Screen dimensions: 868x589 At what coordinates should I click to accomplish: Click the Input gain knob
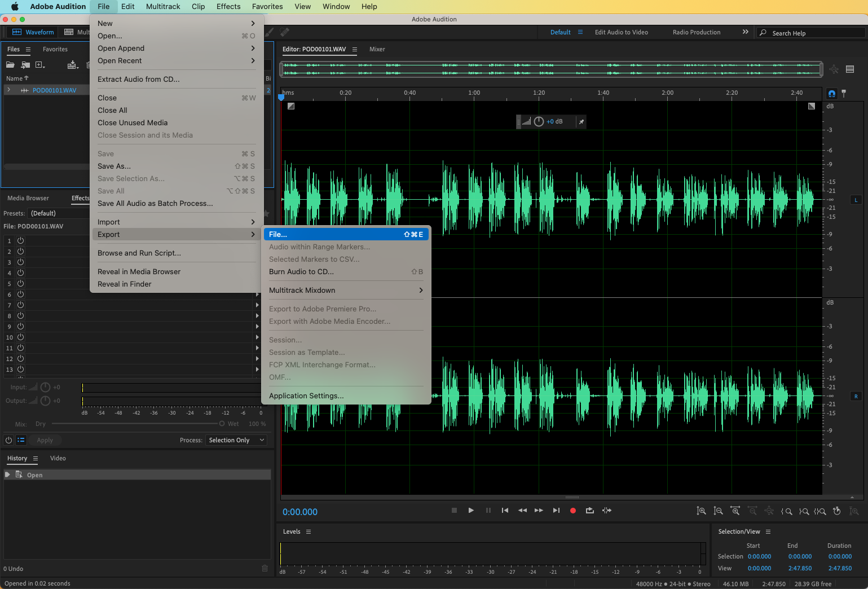click(45, 387)
